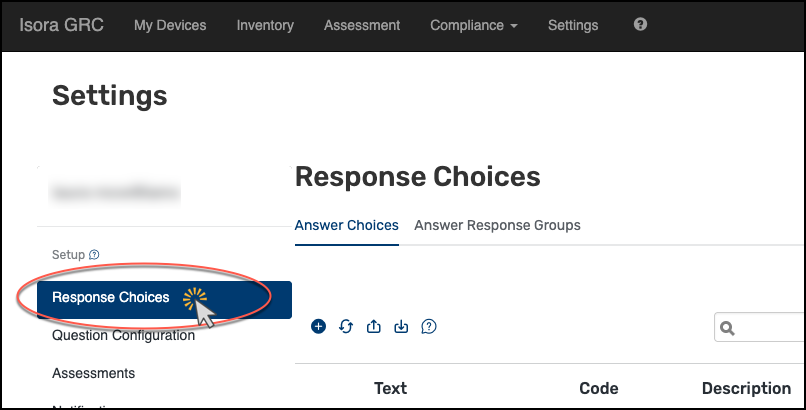Click the import (download arrow) icon

coord(401,326)
